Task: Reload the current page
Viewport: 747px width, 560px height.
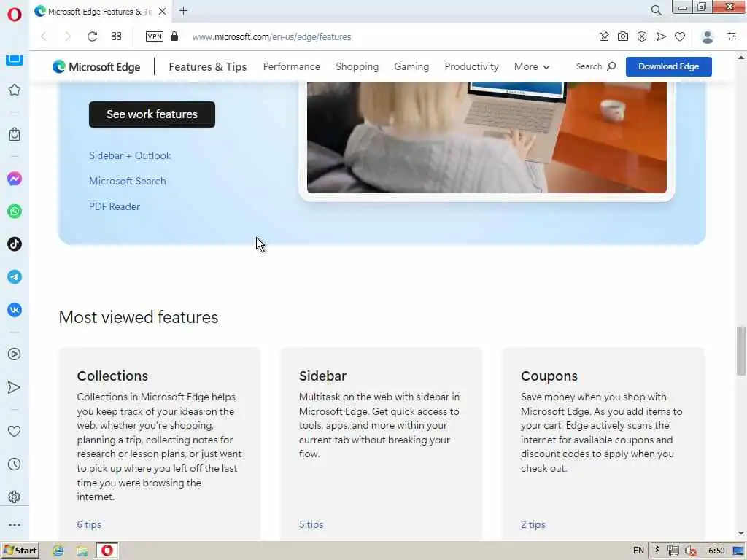Action: (92, 36)
